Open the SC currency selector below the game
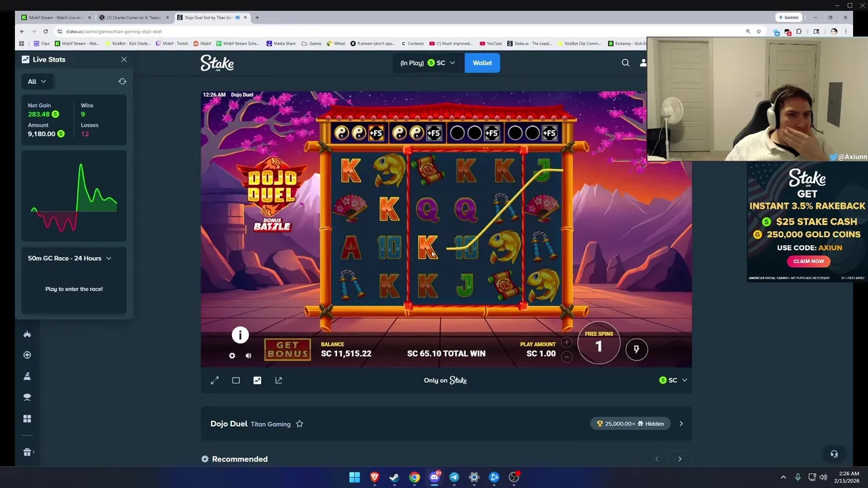 pos(673,380)
